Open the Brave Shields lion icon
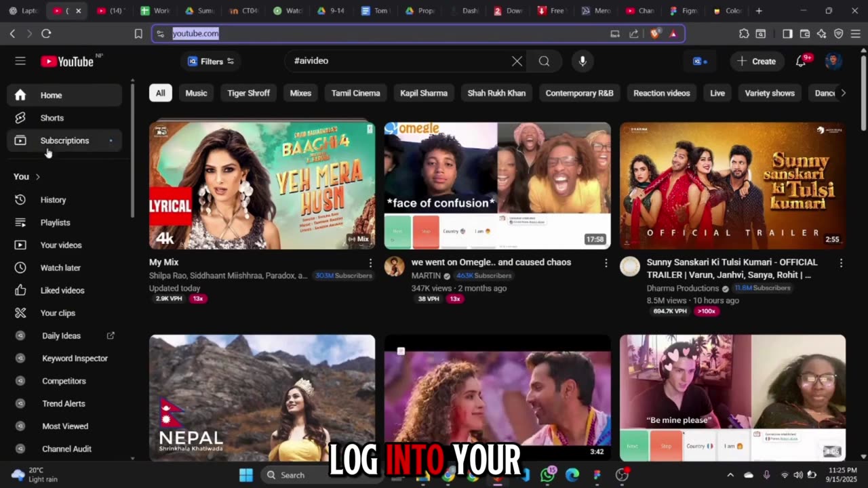 [x=654, y=33]
